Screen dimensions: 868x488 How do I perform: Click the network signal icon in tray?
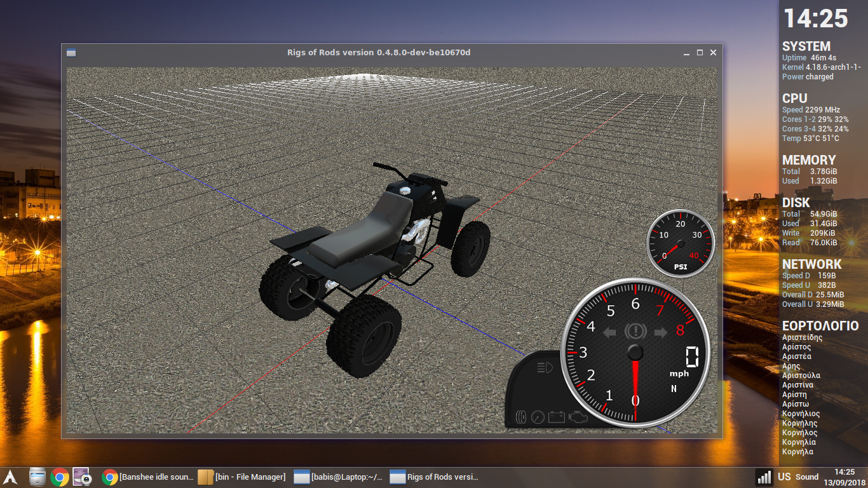764,477
